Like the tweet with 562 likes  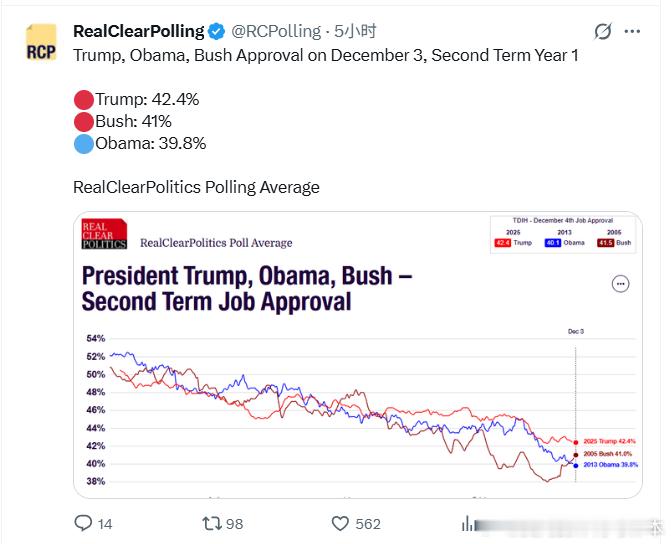pyautogui.click(x=341, y=523)
